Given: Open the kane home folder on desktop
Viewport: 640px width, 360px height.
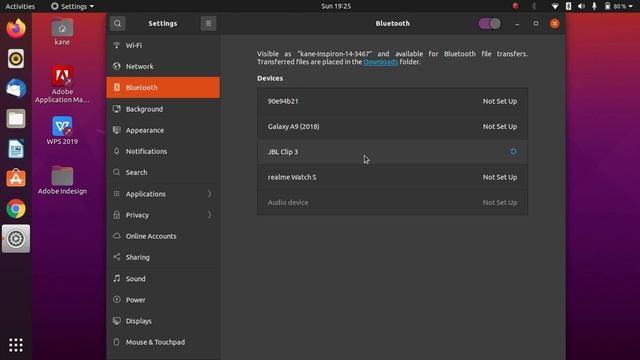Looking at the screenshot, I should pyautogui.click(x=62, y=31).
